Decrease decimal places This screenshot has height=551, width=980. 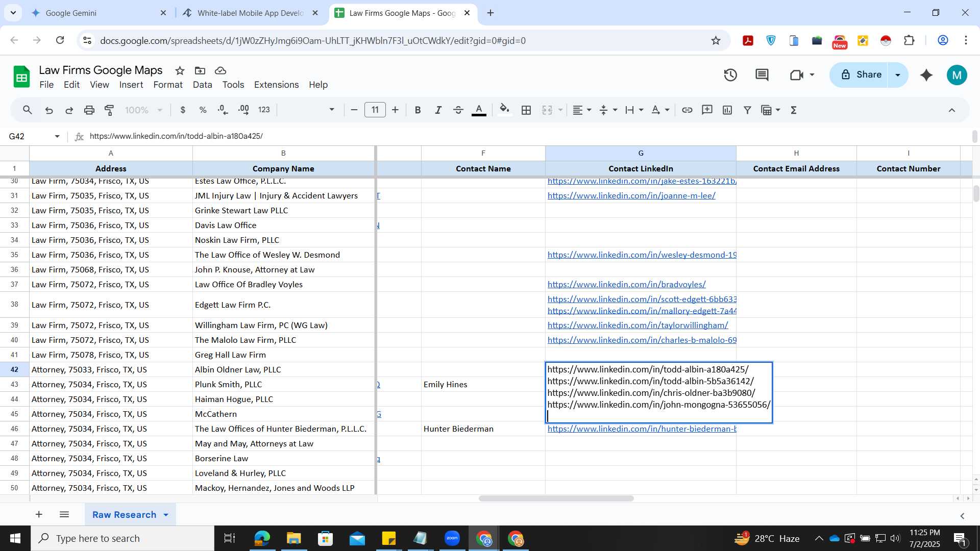click(x=223, y=110)
